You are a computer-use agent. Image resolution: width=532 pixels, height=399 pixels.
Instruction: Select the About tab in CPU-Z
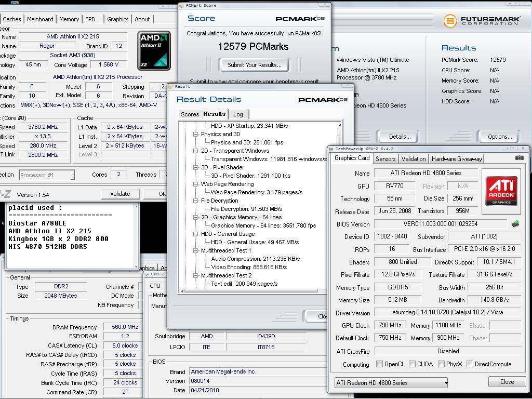[x=142, y=19]
